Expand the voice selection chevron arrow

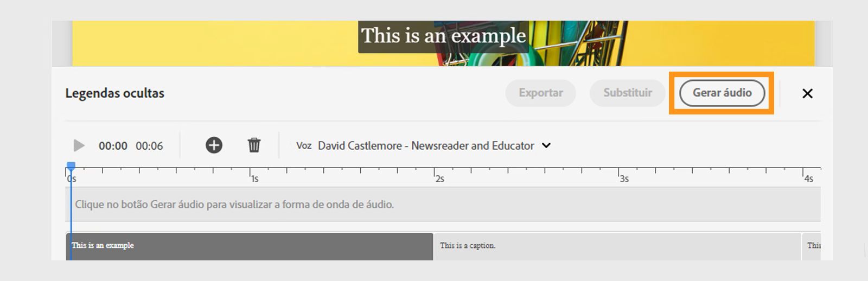tap(546, 145)
